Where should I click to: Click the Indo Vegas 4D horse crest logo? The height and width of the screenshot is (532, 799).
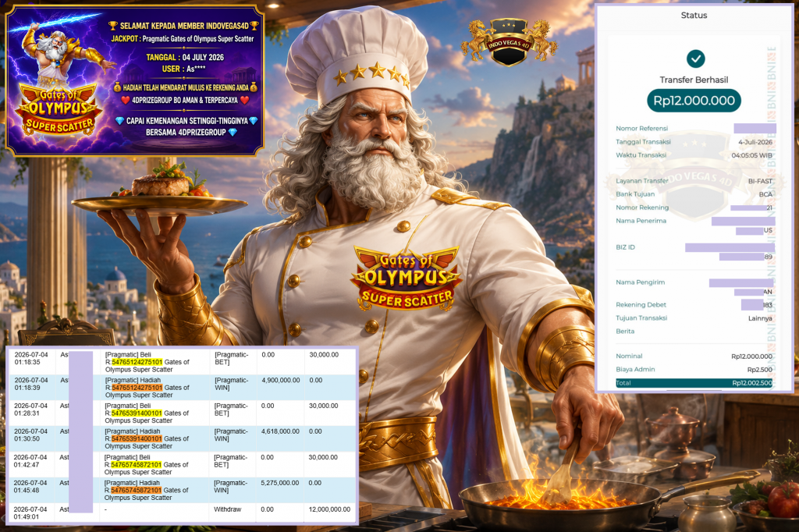(x=509, y=42)
